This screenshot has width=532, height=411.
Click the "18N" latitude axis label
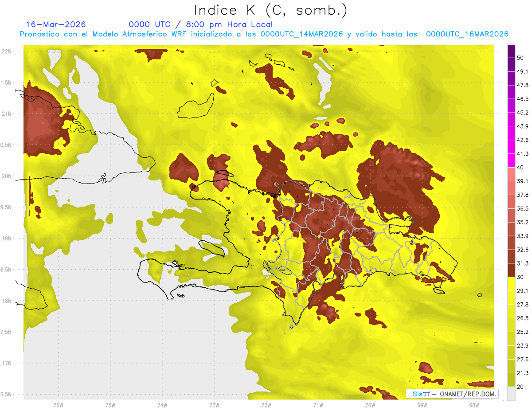tap(6, 301)
